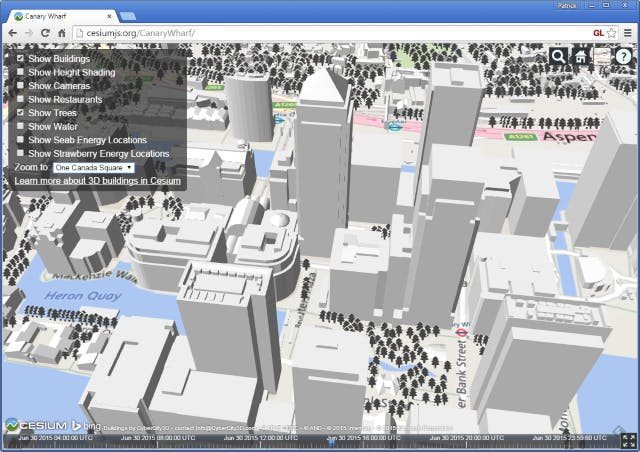
Task: Click the timeline at Jun 30 2015 04:00:00 UTC
Action: point(55,438)
